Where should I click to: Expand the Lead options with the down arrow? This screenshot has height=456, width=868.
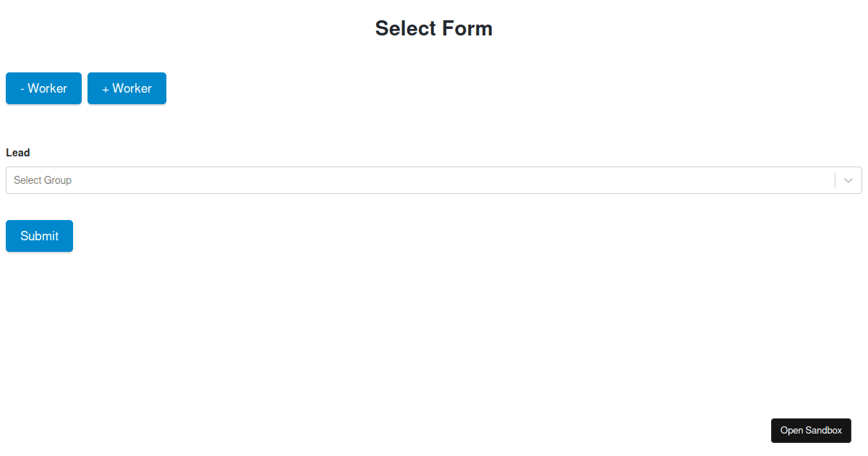pos(848,180)
